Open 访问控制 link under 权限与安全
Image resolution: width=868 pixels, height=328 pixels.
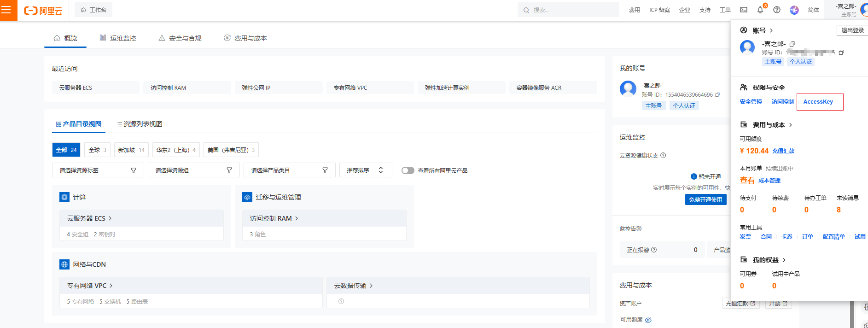tap(783, 102)
